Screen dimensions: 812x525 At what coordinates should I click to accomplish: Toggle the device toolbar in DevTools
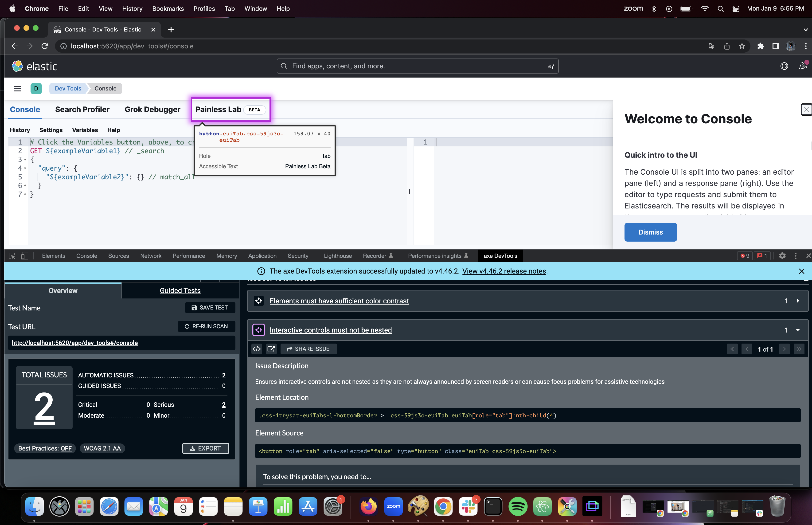tap(24, 256)
